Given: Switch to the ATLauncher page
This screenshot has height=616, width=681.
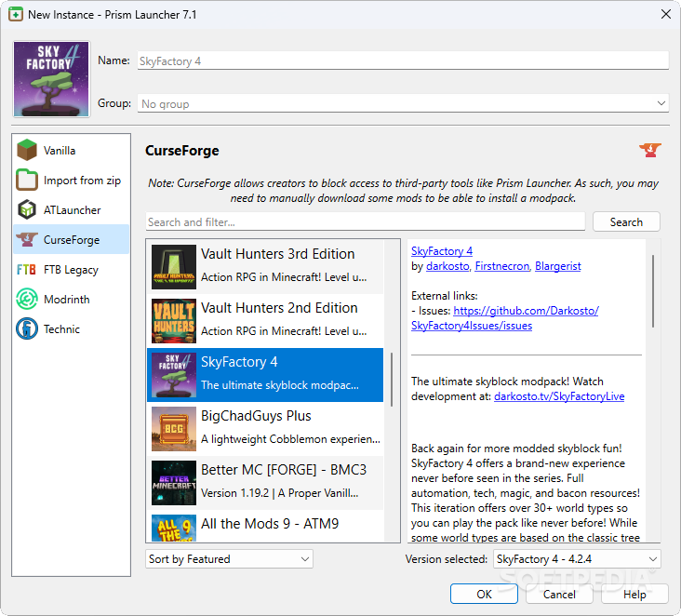Looking at the screenshot, I should click(72, 209).
